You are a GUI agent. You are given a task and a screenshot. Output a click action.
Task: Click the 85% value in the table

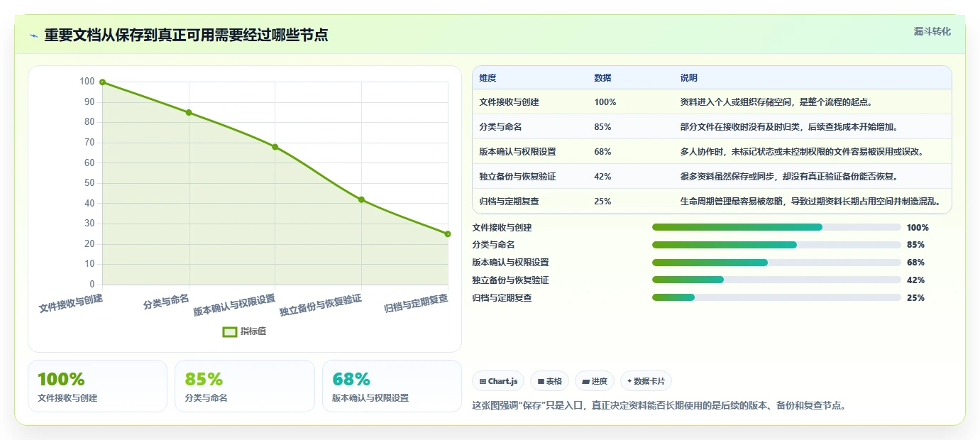click(602, 127)
